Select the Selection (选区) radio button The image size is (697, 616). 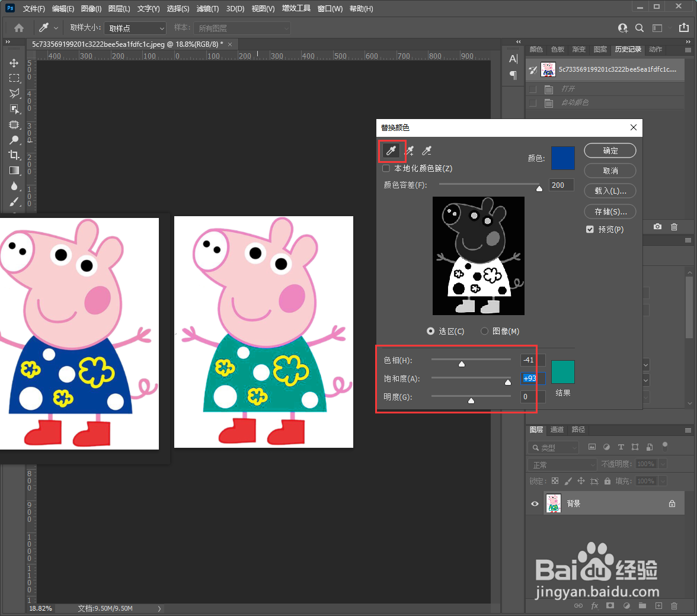point(430,331)
